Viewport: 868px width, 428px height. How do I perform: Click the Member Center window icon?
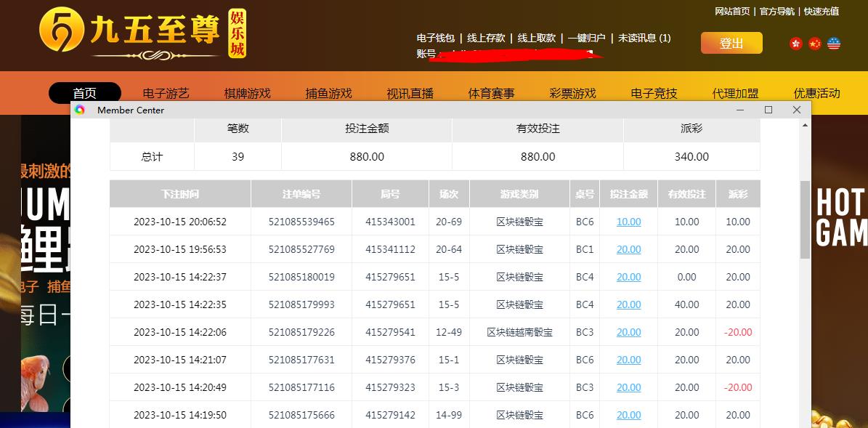click(x=80, y=110)
